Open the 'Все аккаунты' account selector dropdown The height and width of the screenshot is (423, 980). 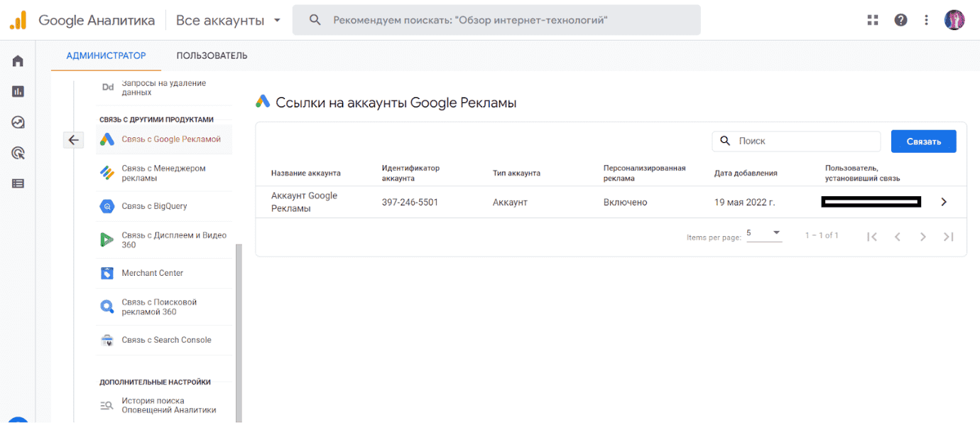[x=229, y=20]
